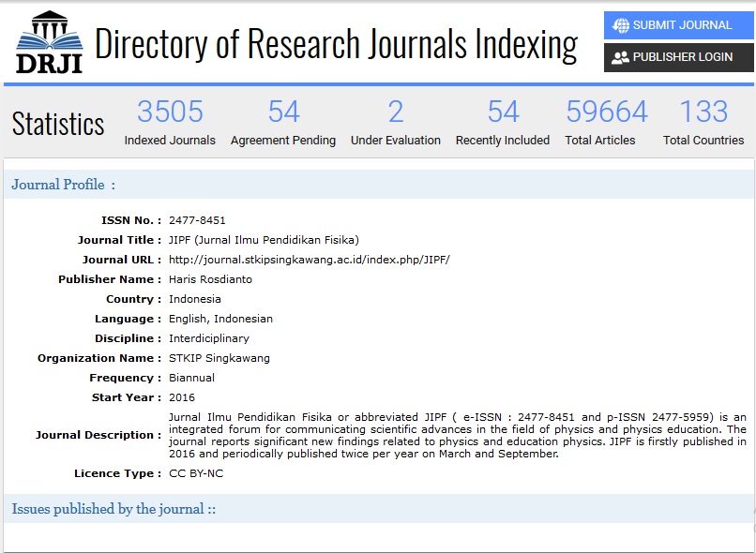Viewport: 756px width, 553px height.
Task: Click the Statistics heading
Action: [58, 124]
